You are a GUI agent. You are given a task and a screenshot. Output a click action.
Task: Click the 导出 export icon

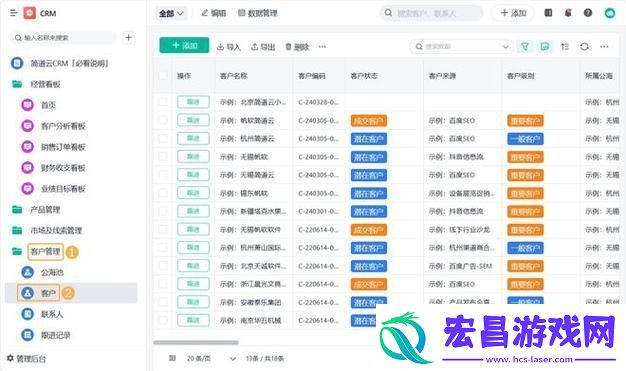pyautogui.click(x=255, y=47)
